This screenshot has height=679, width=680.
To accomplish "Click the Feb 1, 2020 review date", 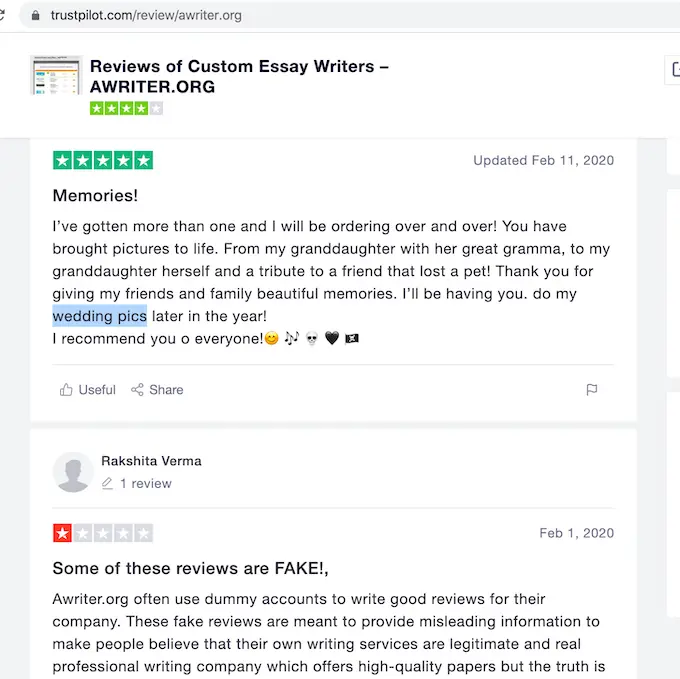I will tap(576, 533).
